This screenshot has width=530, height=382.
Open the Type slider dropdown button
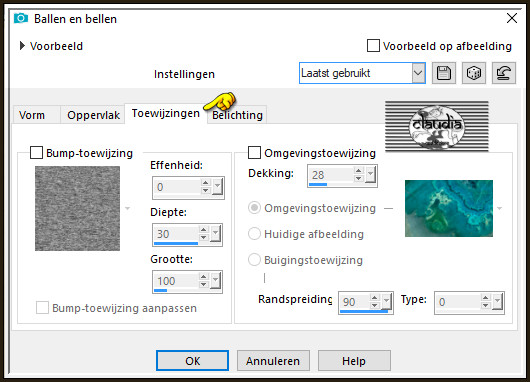point(497,301)
